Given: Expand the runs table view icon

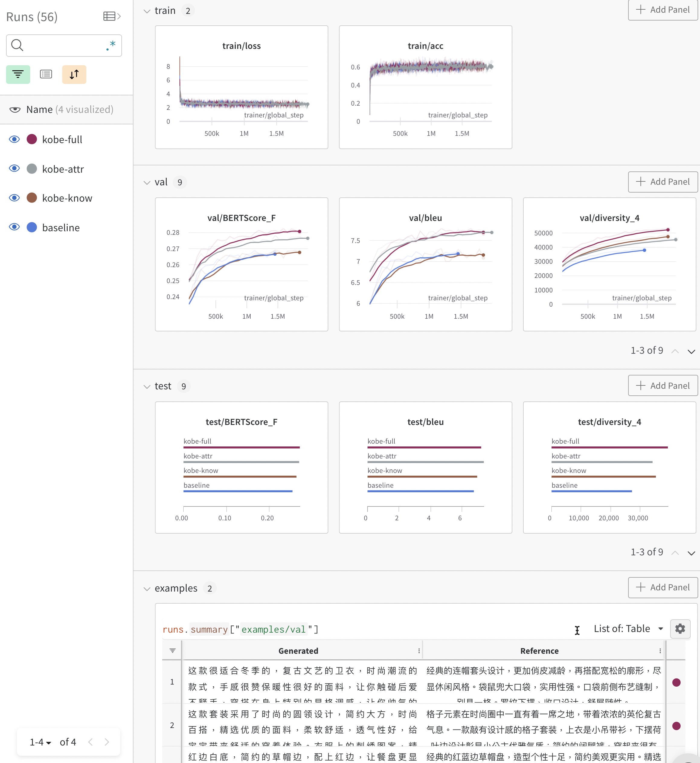Looking at the screenshot, I should point(112,16).
